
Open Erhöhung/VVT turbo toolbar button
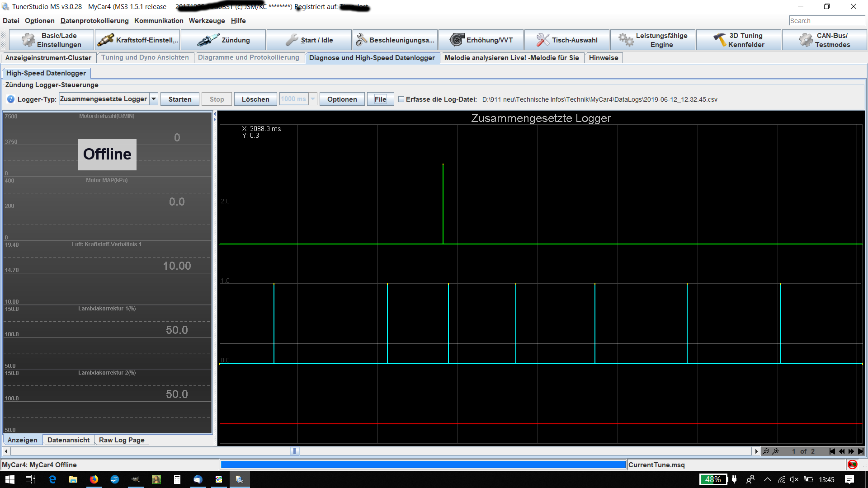(x=481, y=40)
